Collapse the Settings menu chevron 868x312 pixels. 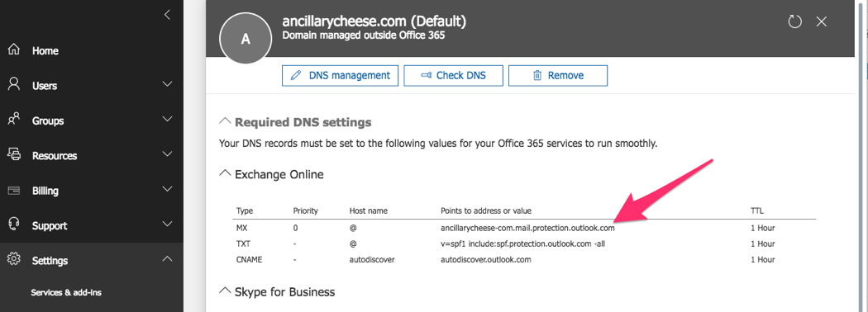pos(167,259)
